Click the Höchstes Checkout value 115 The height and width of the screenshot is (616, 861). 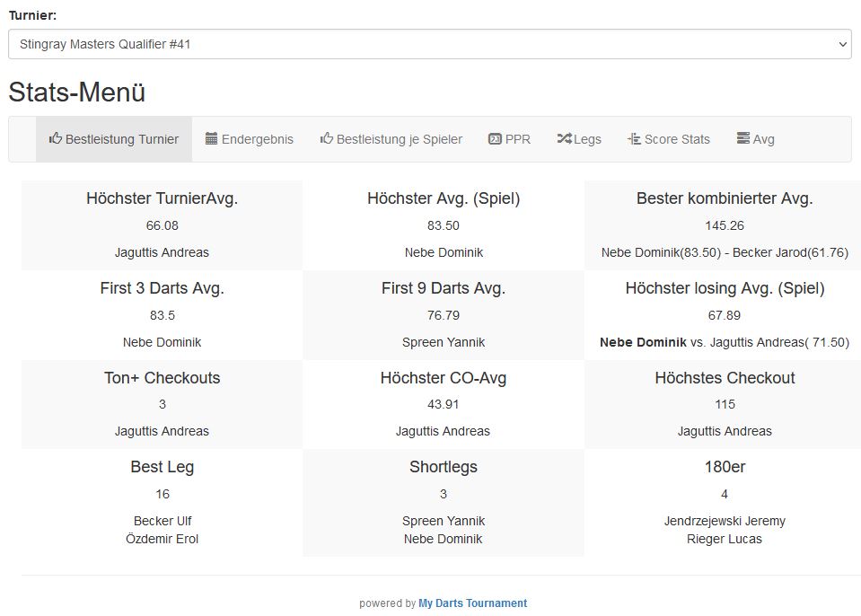(725, 404)
